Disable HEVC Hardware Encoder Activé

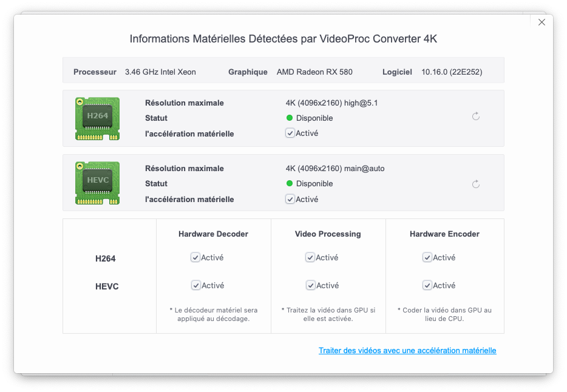click(x=427, y=285)
